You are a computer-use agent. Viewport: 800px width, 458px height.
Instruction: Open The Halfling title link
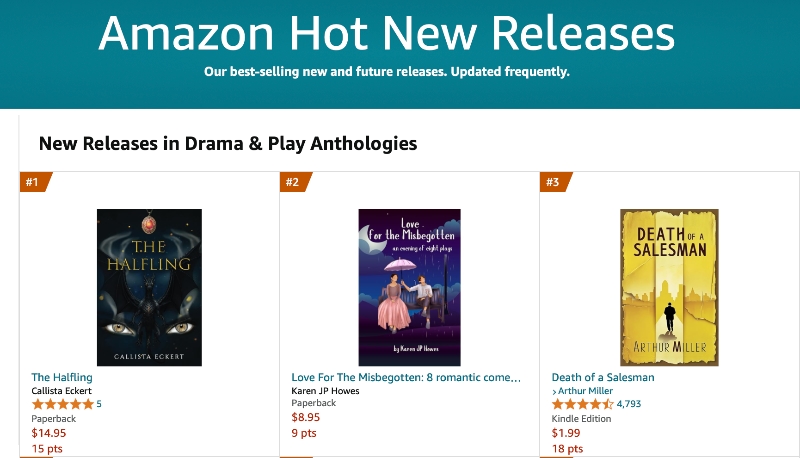[x=62, y=377]
